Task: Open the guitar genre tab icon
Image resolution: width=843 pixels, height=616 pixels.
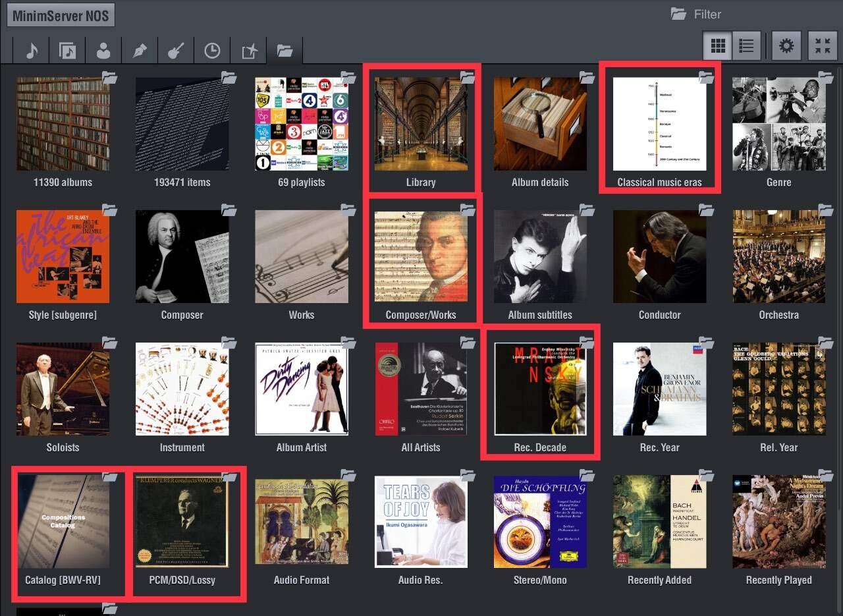Action: [x=175, y=50]
